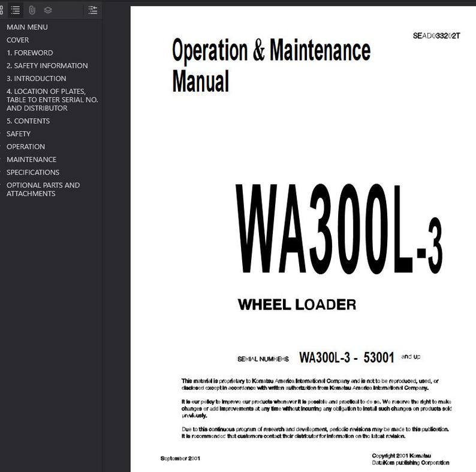Click the 'This material is proprietary' paragraph
The width and height of the screenshot is (476, 472).
310,384
